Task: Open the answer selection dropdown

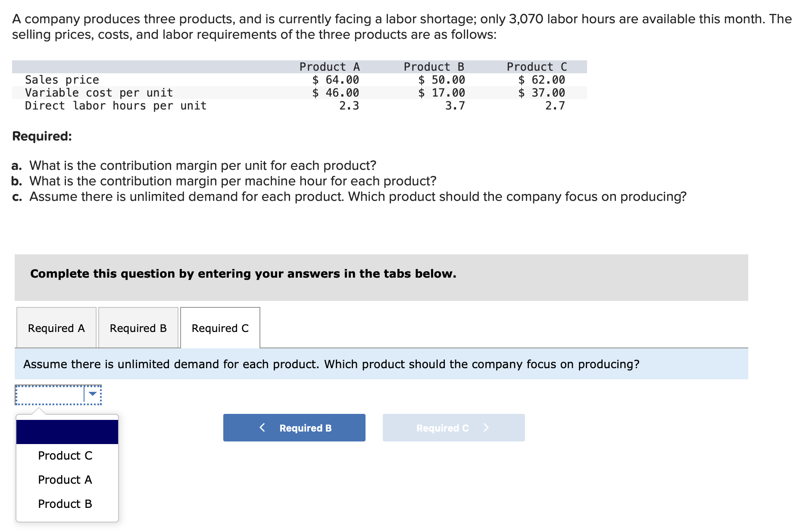Action: tap(57, 394)
